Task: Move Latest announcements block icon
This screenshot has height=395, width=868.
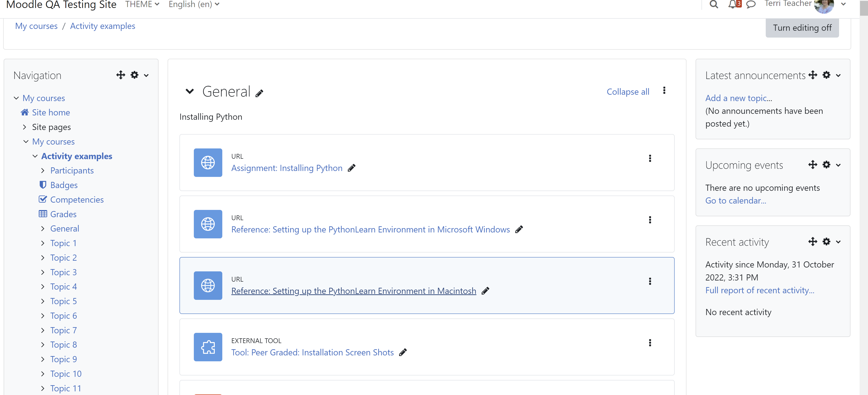Action: tap(813, 75)
